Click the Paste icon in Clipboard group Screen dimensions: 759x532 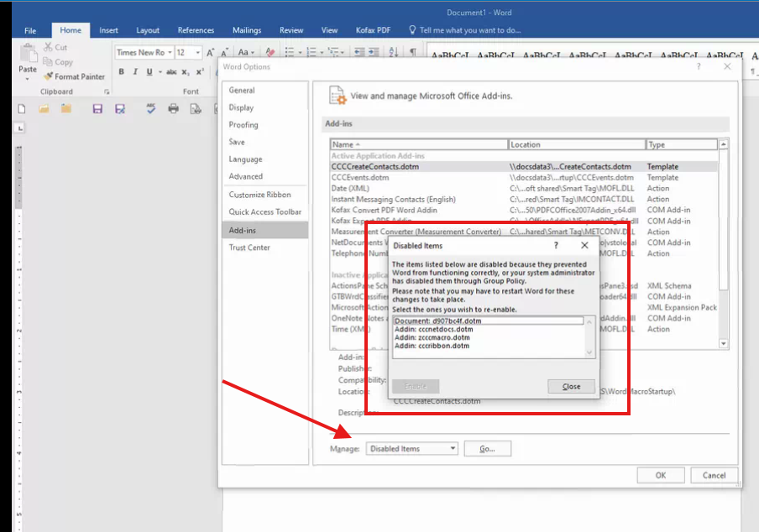(x=28, y=53)
